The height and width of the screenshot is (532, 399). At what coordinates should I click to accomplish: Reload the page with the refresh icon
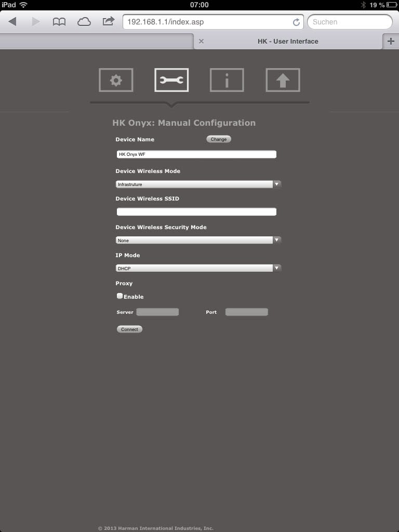pos(296,22)
